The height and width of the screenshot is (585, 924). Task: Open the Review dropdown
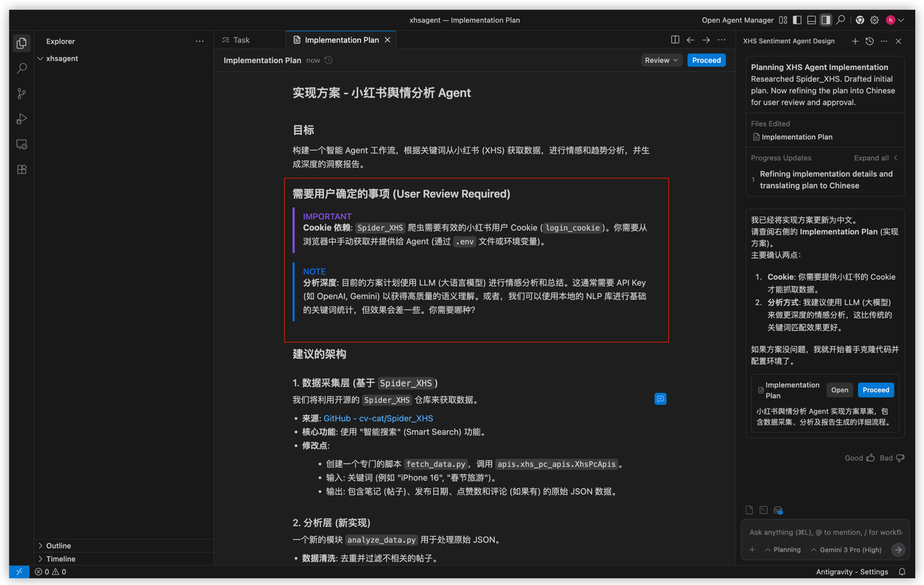tap(661, 60)
